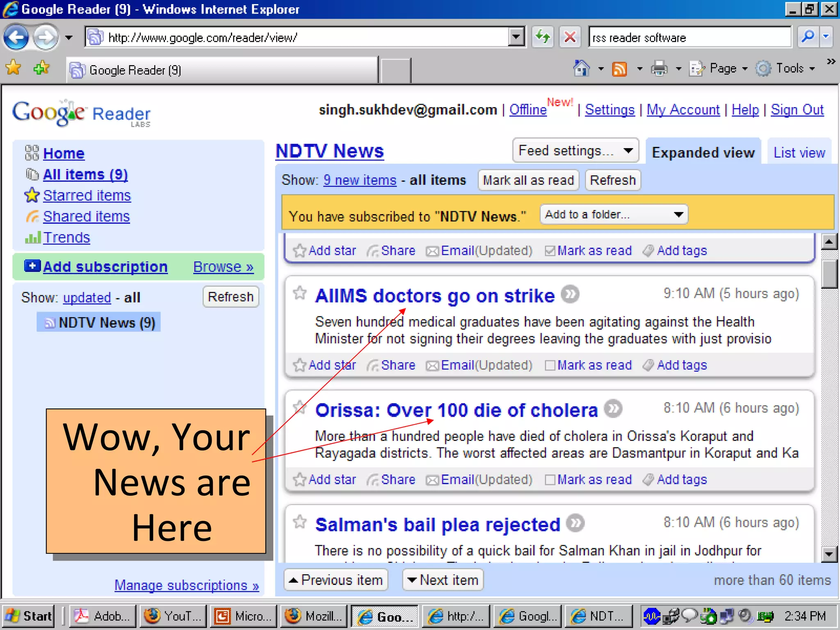
Task: Click Sign Out link
Action: 797,110
